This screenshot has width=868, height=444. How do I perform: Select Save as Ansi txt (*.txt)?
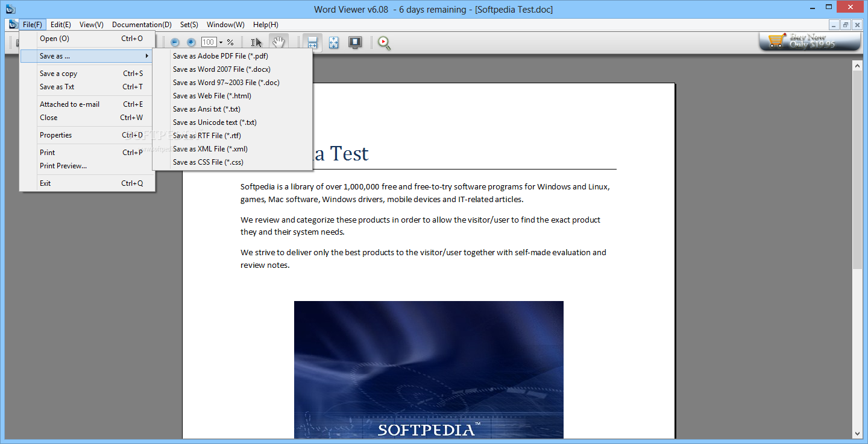(x=233, y=109)
